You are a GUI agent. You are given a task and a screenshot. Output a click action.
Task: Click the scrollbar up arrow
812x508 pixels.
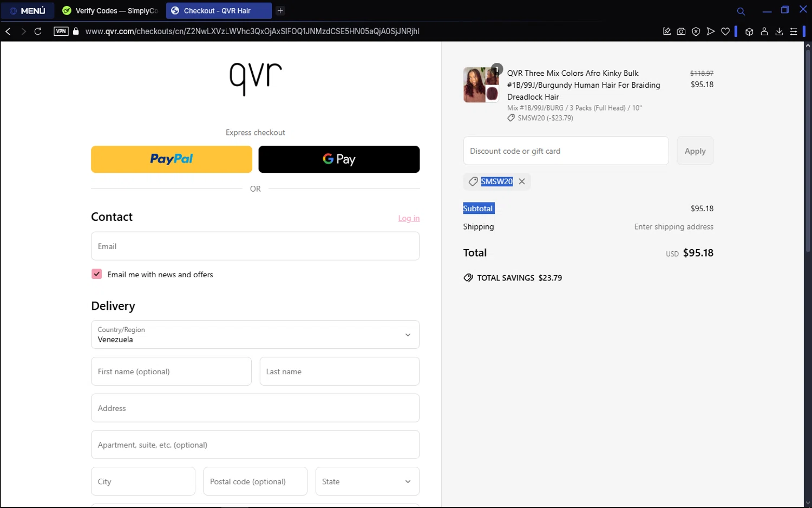point(808,45)
